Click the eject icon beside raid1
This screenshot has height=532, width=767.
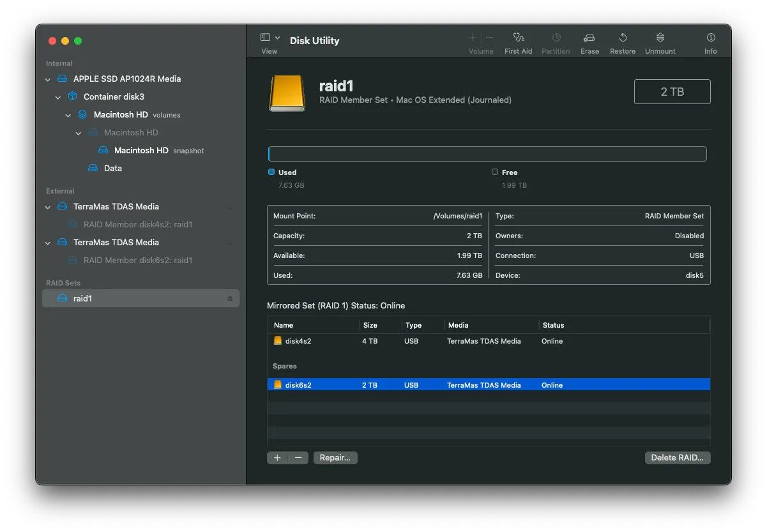(x=230, y=299)
